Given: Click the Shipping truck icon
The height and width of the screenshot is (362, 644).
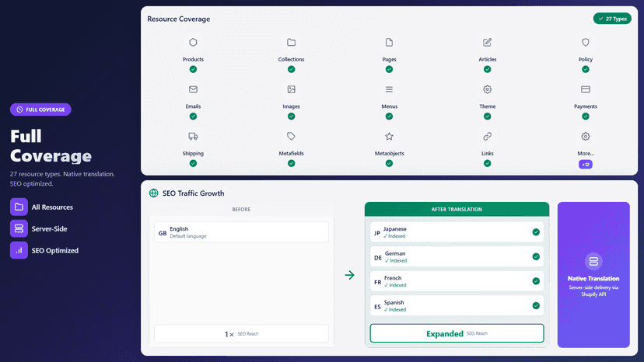Looking at the screenshot, I should (193, 136).
